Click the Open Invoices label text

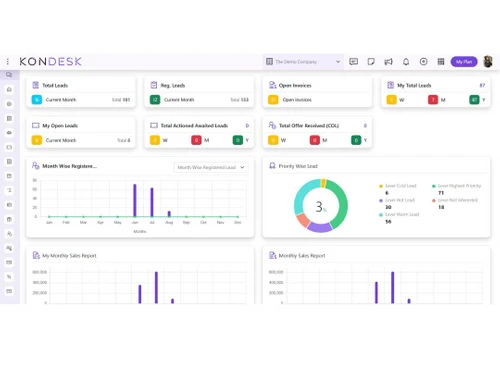tap(297, 100)
